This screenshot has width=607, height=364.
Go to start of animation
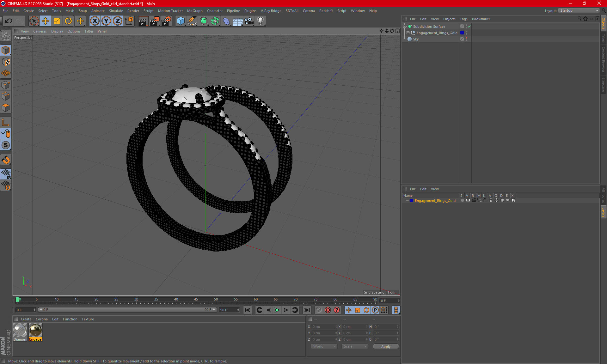tap(248, 310)
